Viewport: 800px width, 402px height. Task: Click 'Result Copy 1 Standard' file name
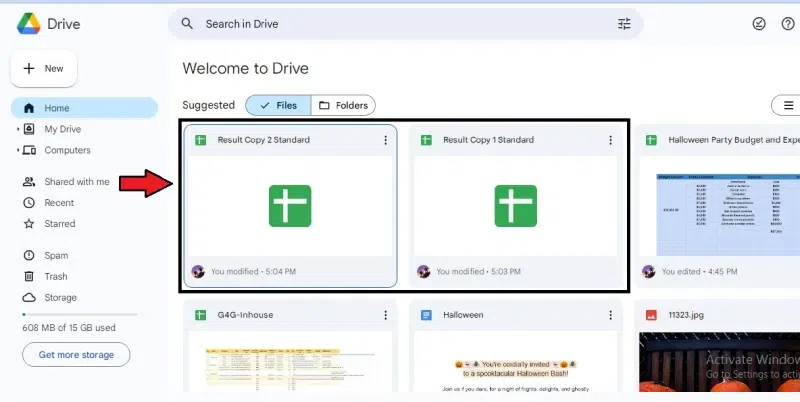click(x=488, y=140)
